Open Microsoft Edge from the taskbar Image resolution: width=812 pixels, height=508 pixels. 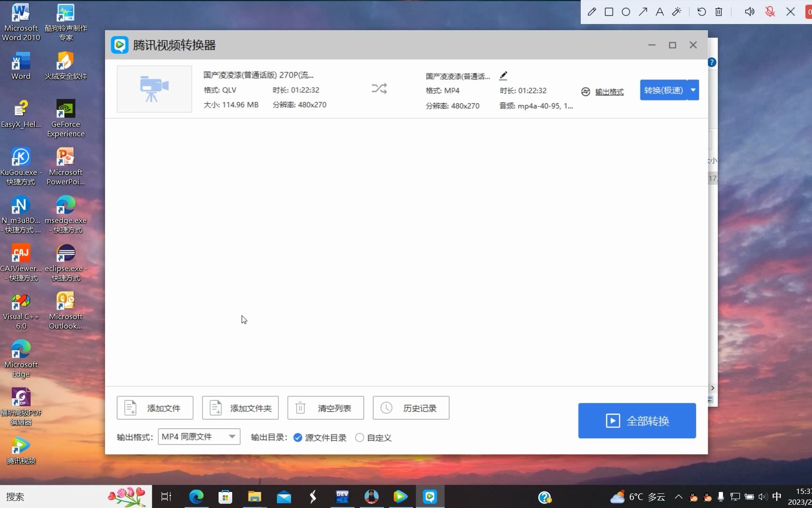pyautogui.click(x=196, y=496)
